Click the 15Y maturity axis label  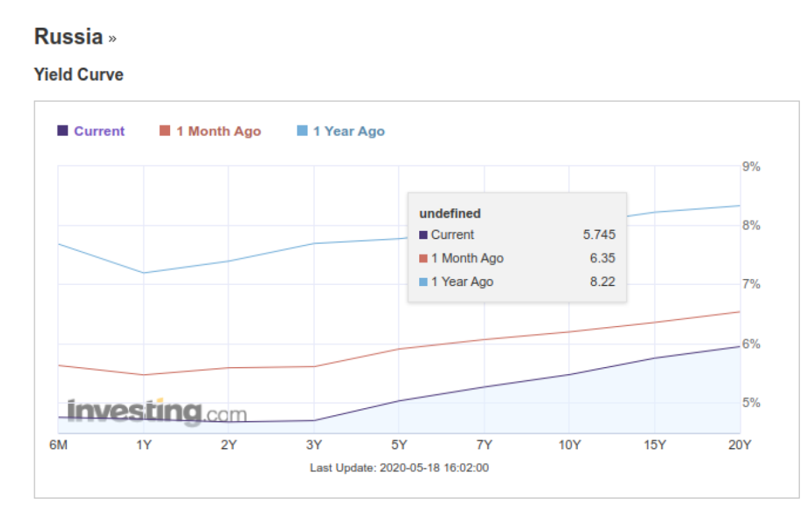tap(655, 445)
